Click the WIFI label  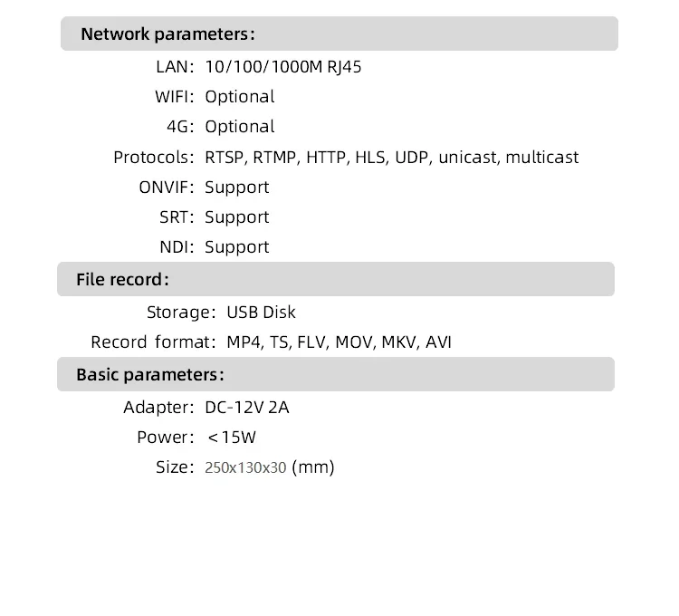pos(174,96)
